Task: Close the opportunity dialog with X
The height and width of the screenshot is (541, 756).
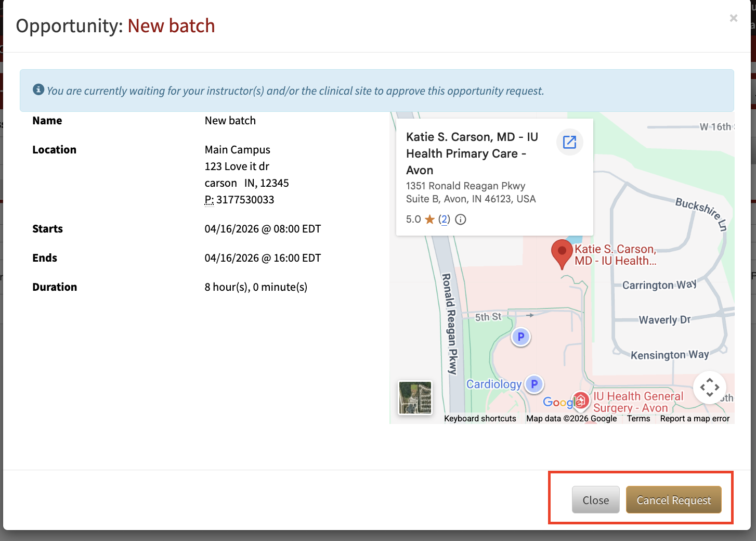Action: pyautogui.click(x=734, y=18)
